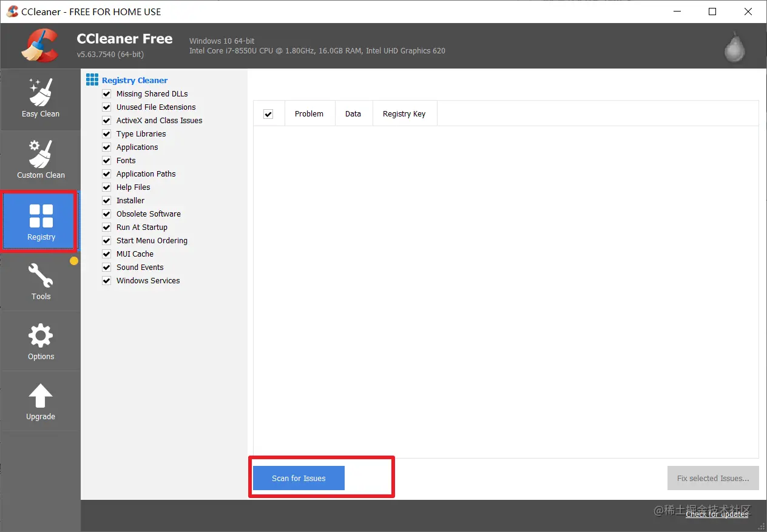767x532 pixels.
Task: Sort results by Problem column
Action: coord(309,113)
